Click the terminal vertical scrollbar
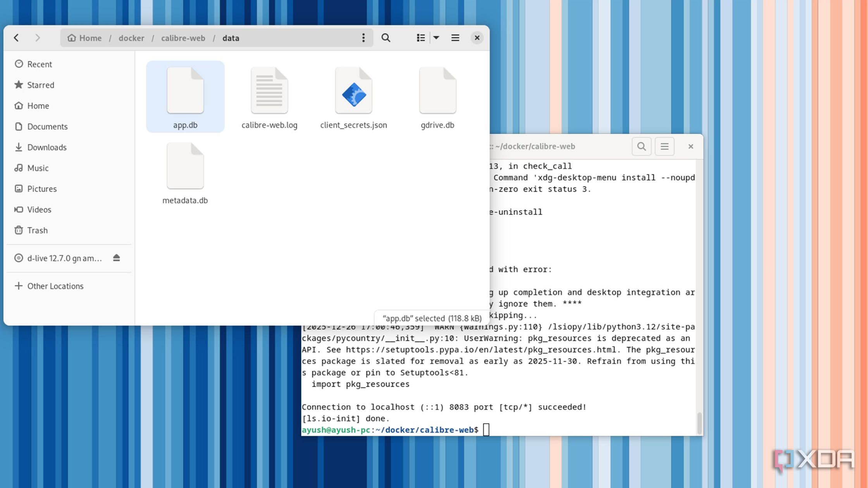 tap(699, 423)
